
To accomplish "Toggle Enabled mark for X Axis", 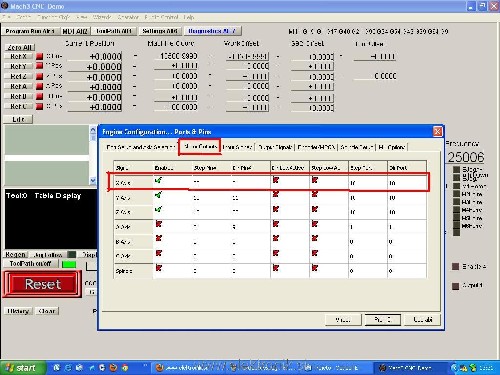I will coord(158,180).
